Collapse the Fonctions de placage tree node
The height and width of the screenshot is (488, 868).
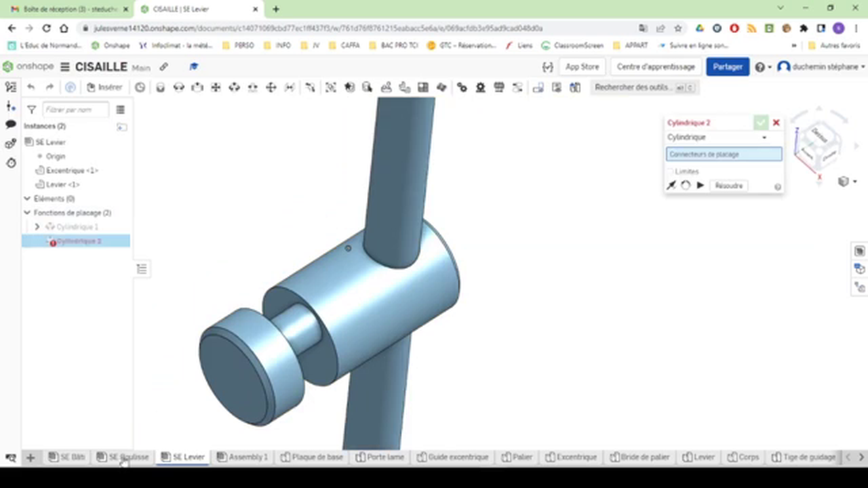click(x=26, y=212)
